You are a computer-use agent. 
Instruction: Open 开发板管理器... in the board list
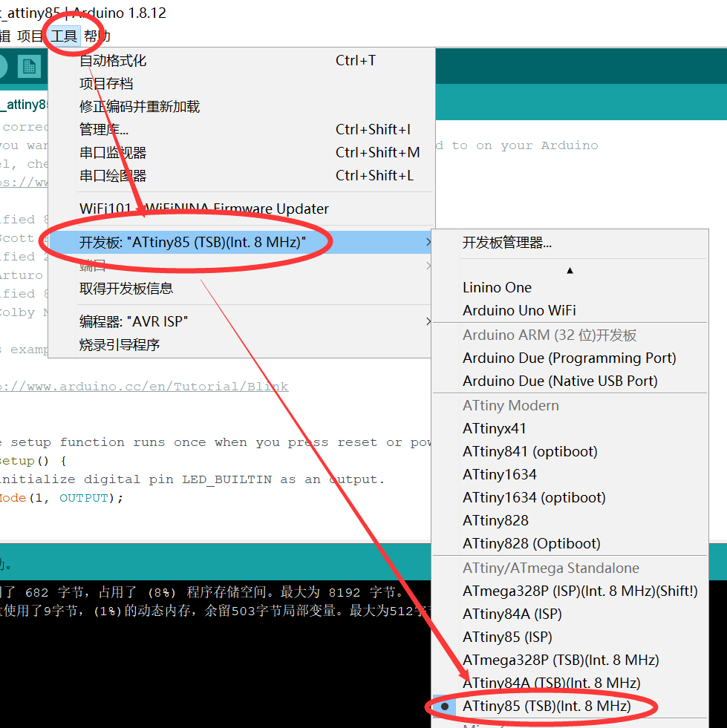tap(570, 243)
